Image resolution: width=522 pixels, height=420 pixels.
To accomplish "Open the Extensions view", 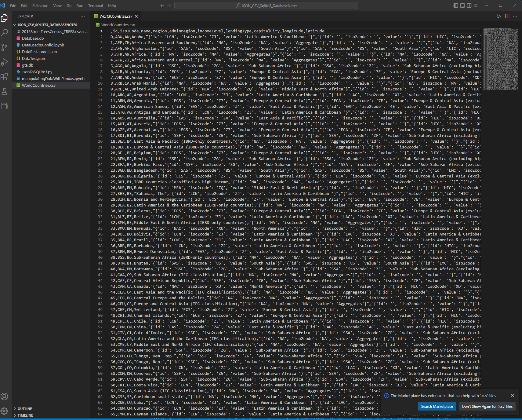I will (x=5, y=77).
